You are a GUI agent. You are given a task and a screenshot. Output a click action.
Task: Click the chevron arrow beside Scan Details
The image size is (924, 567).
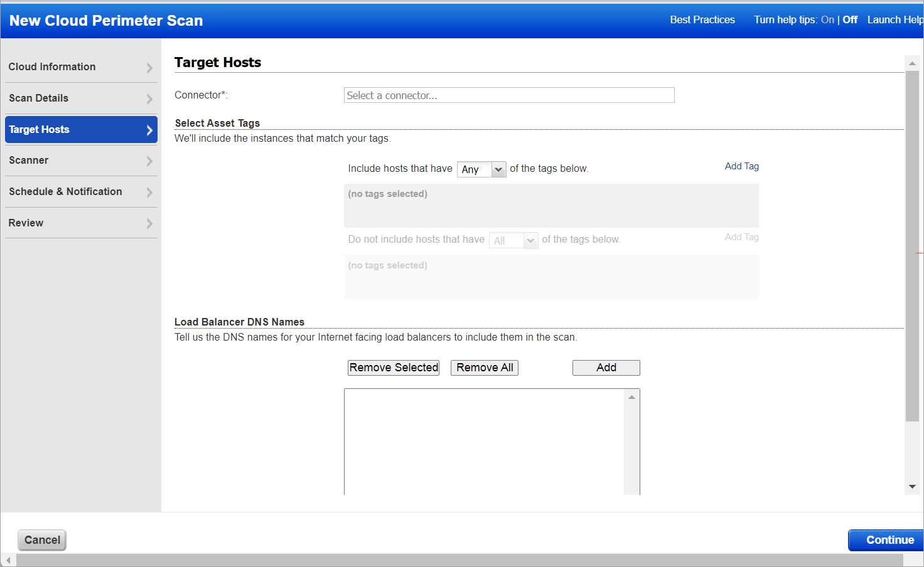point(149,99)
